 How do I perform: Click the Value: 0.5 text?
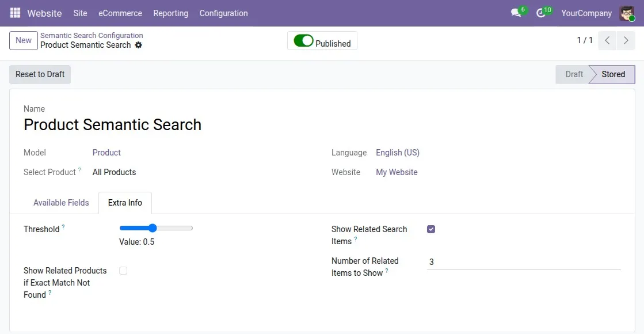click(x=137, y=242)
